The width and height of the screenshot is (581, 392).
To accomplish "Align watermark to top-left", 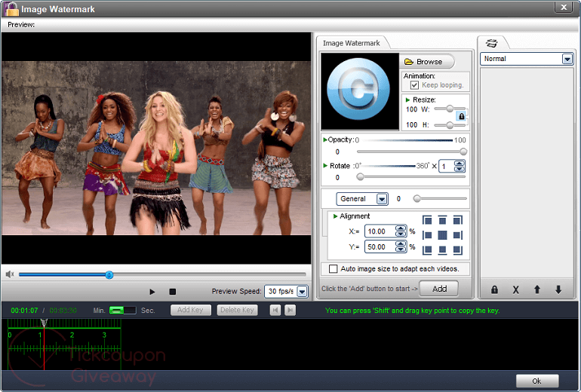I will pos(427,221).
